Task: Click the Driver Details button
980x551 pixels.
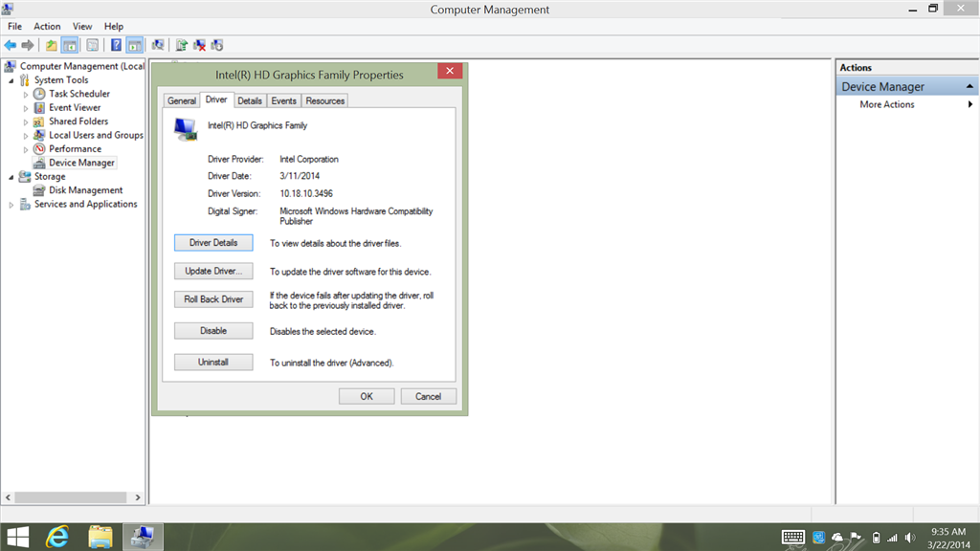Action: [x=213, y=242]
